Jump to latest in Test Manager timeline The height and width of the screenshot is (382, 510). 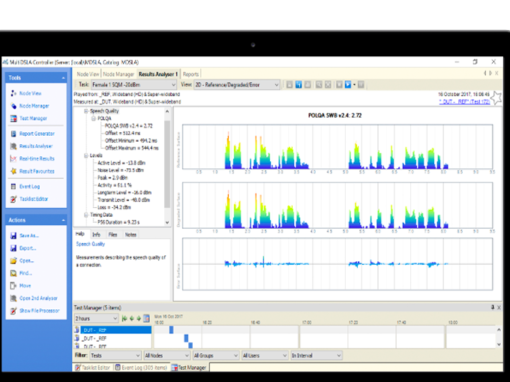pos(124,319)
